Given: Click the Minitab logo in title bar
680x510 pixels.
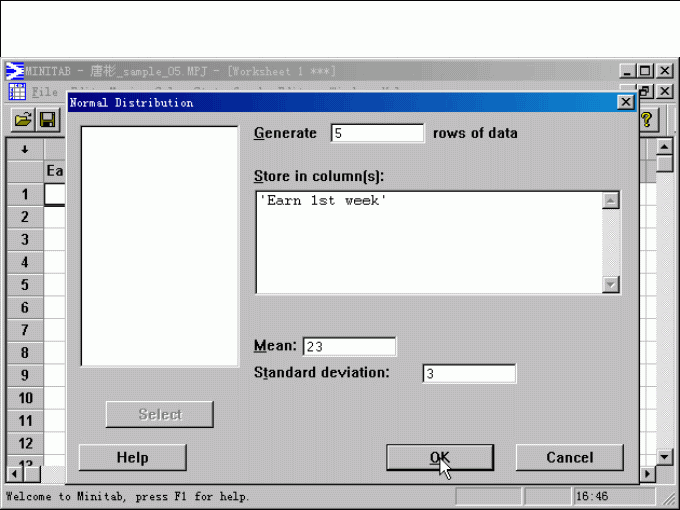Looking at the screenshot, I should pyautogui.click(x=15, y=71).
